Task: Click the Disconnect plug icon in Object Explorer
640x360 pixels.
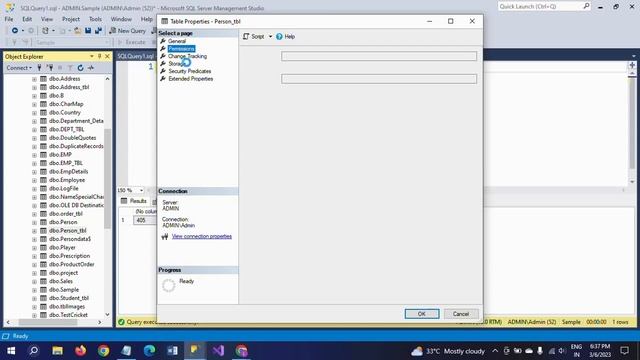Action: coord(50,68)
